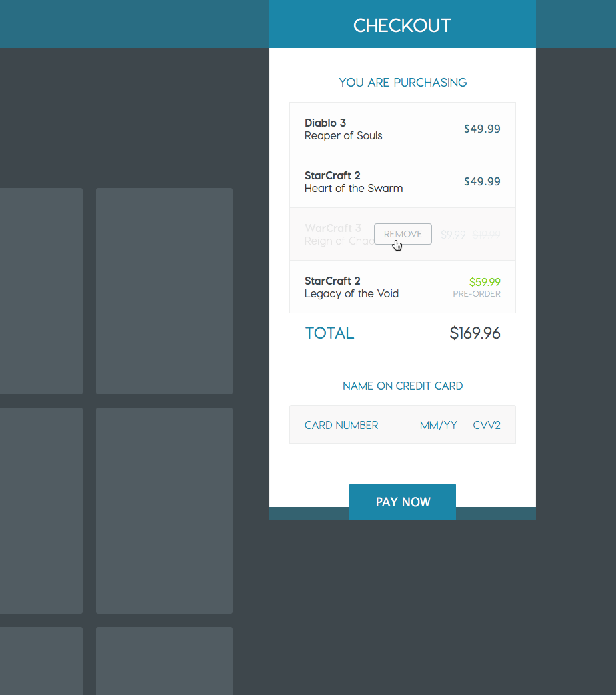
Task: Select the Diablo 3 Reaper of Souls item
Action: (403, 129)
